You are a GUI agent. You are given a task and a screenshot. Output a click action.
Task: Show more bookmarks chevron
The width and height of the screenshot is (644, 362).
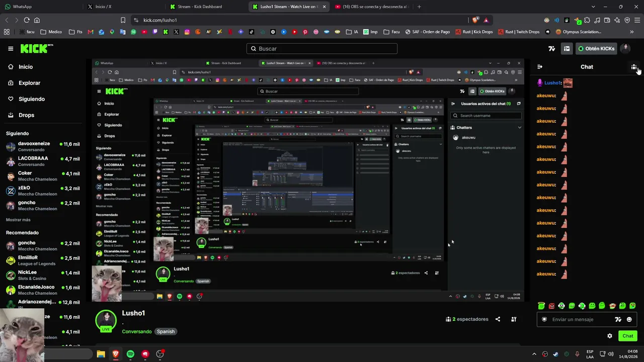632,32
